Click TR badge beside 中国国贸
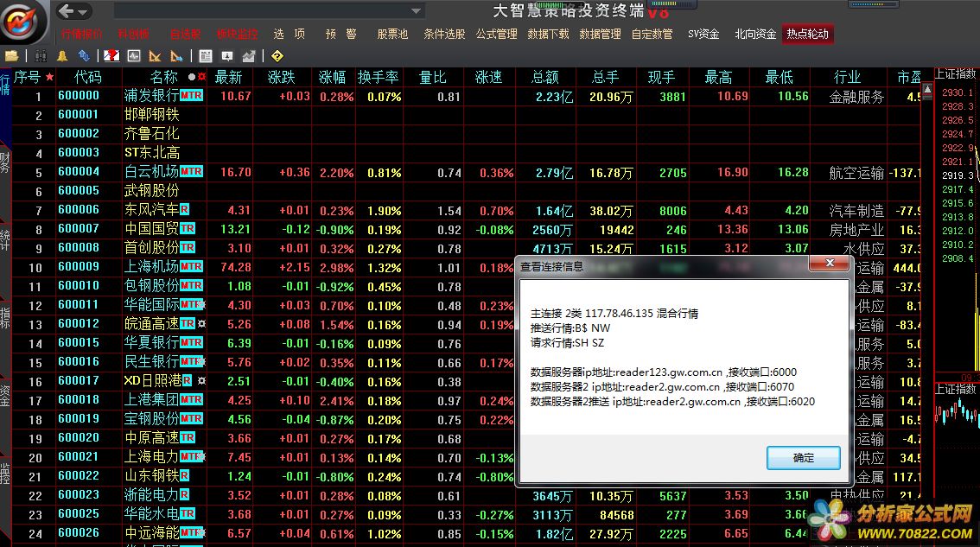Image resolution: width=980 pixels, height=547 pixels. point(188,229)
